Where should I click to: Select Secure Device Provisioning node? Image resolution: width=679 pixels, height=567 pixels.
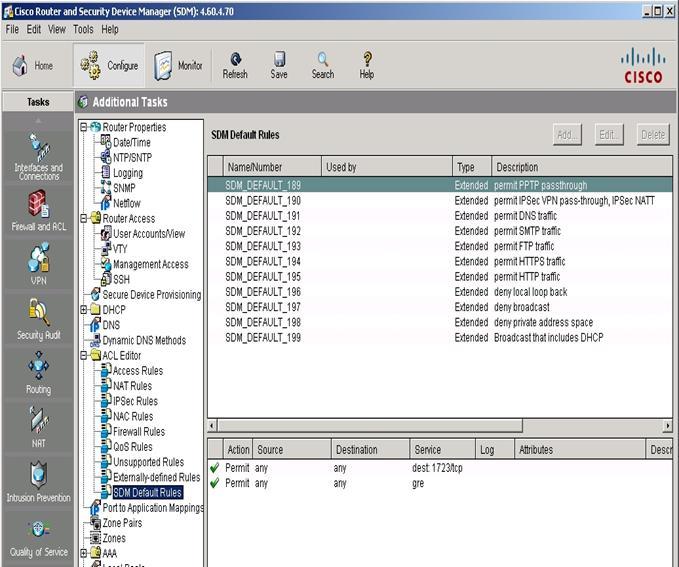[152, 295]
